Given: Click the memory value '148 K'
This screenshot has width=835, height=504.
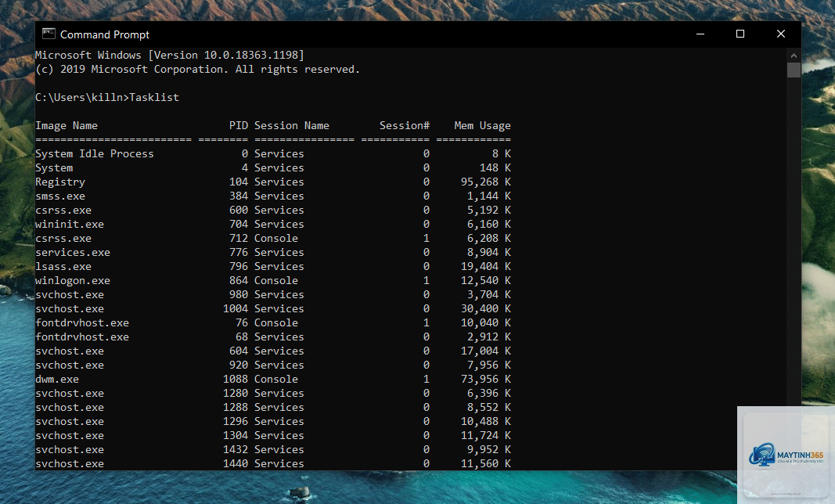Looking at the screenshot, I should tap(495, 167).
